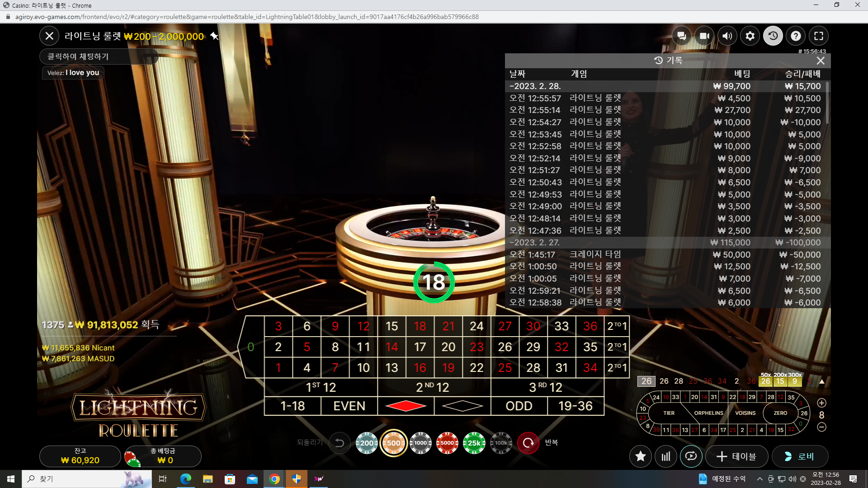868x488 pixels.
Task: Click the undo 되돌리기 arrow button
Action: point(340,443)
